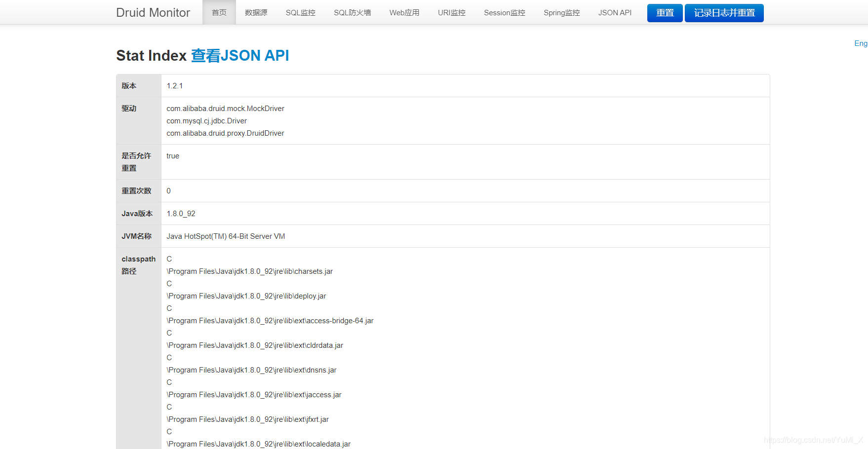Screen dimensions: 868x449
Task: Click the JVM名称 row label
Action: click(137, 236)
